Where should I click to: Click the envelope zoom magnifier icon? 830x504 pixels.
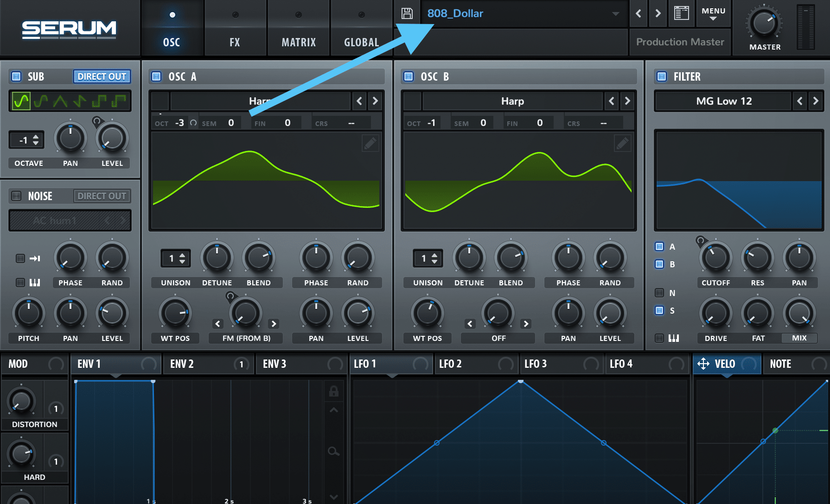(333, 451)
